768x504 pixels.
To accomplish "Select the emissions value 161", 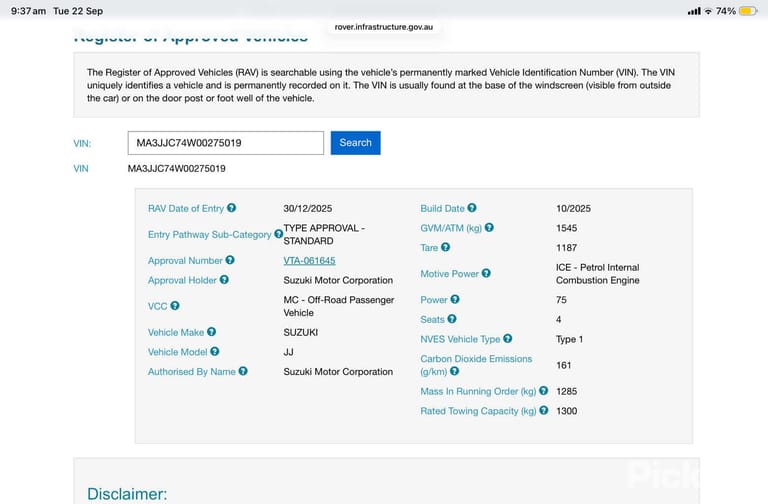I will 564,365.
